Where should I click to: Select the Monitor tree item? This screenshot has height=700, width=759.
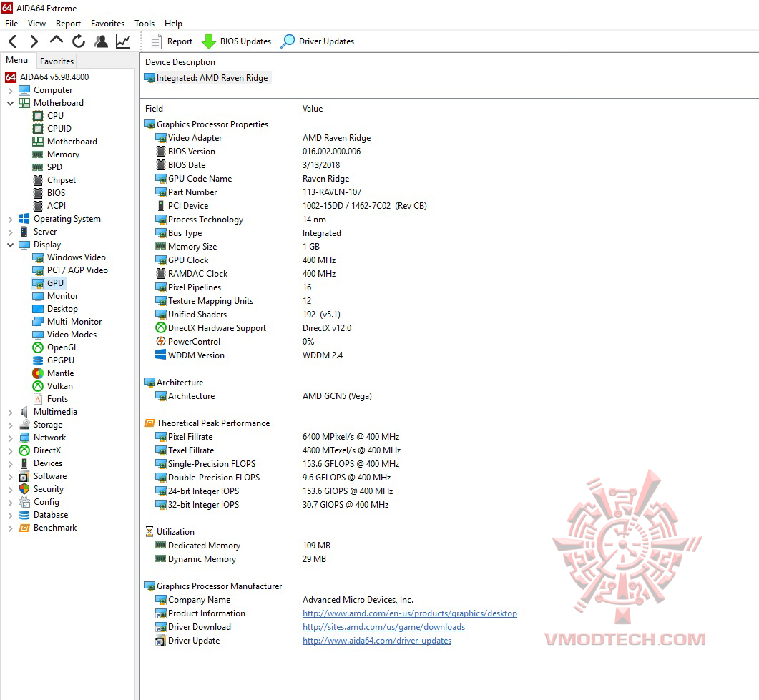55,296
